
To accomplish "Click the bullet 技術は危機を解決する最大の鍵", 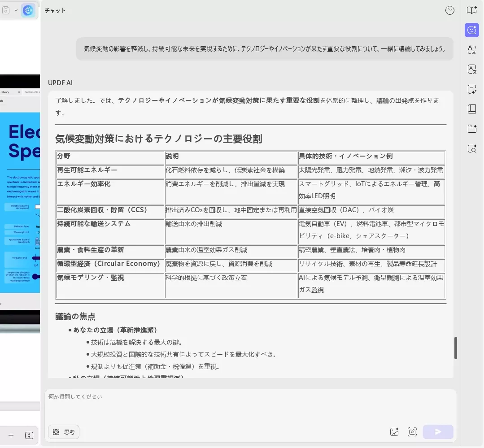I will pos(136,342).
